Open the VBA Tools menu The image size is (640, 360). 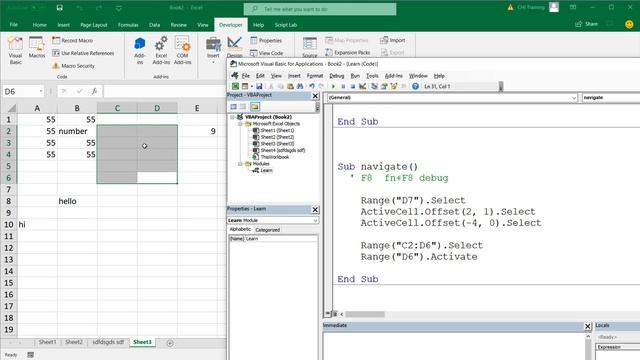click(372, 76)
